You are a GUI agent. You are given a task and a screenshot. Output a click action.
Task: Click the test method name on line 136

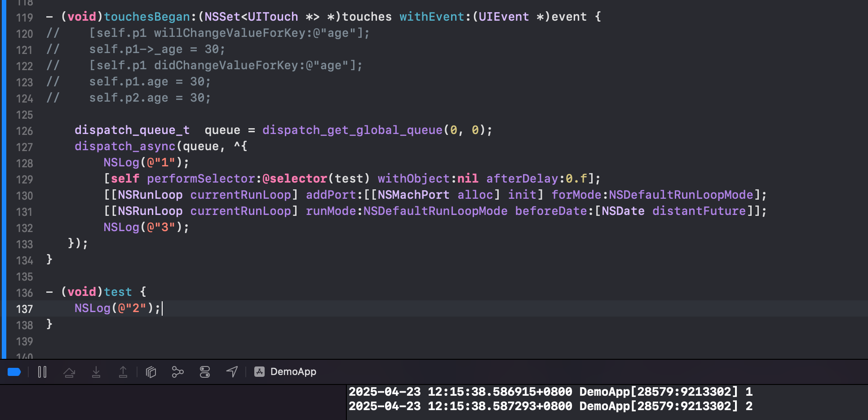coord(118,292)
